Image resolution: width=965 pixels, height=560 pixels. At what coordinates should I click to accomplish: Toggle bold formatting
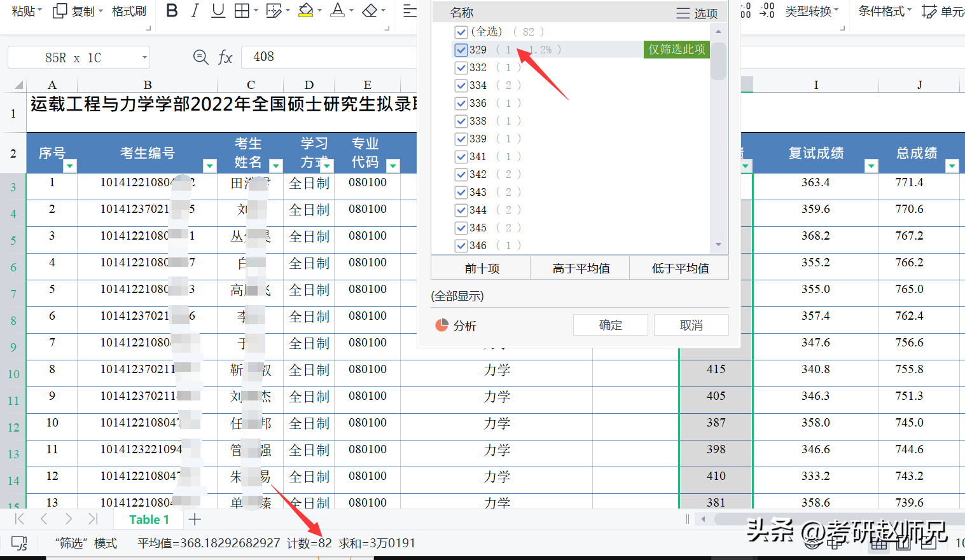tap(172, 11)
